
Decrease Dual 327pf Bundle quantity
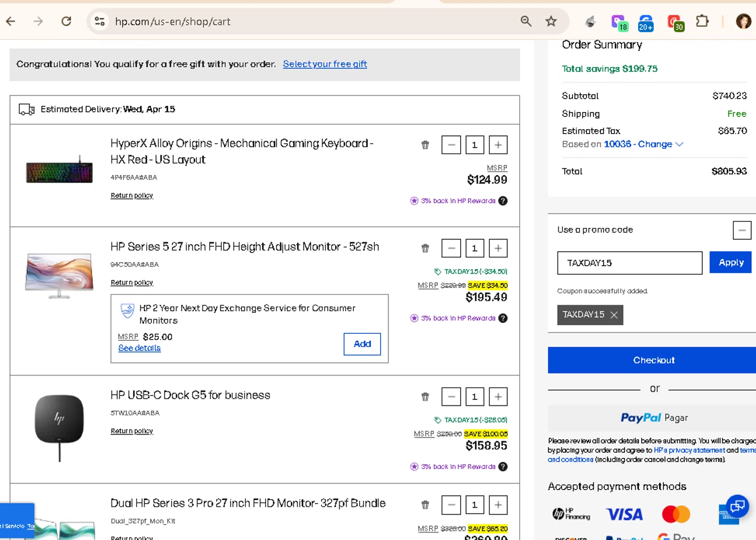451,505
